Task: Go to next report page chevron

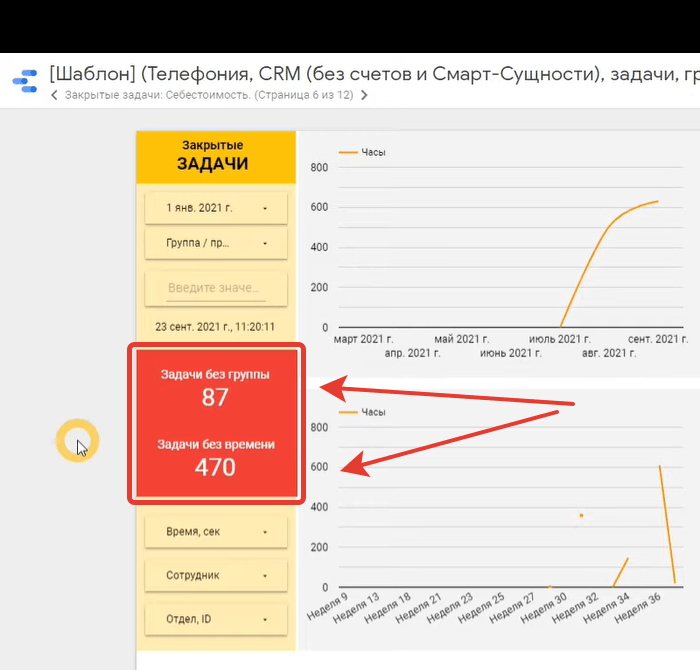Action: (x=364, y=96)
